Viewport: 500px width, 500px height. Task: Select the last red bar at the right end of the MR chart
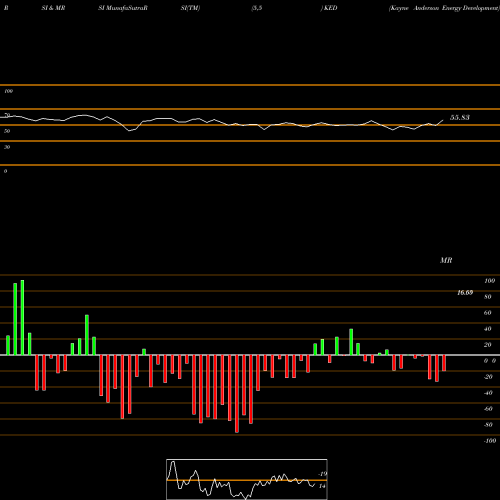[x=444, y=363]
